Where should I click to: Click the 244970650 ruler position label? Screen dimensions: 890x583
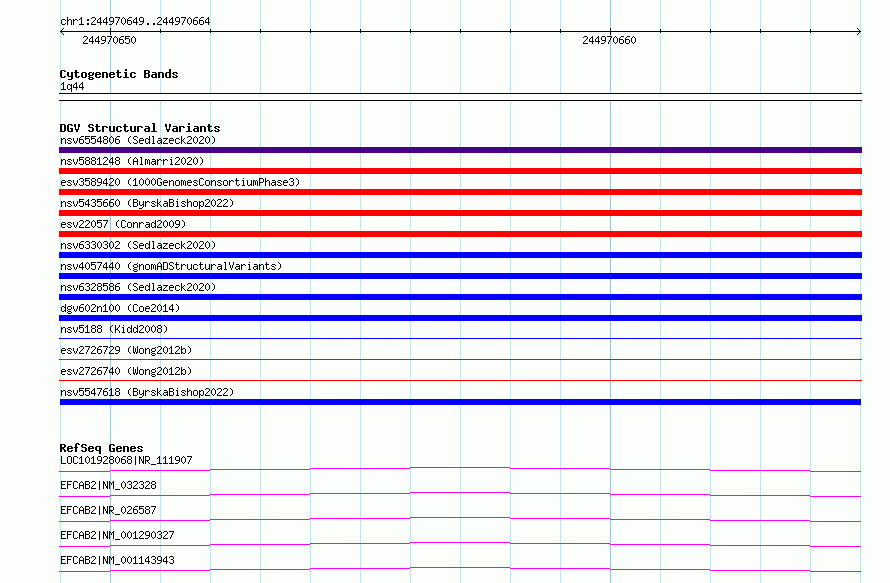coord(109,40)
